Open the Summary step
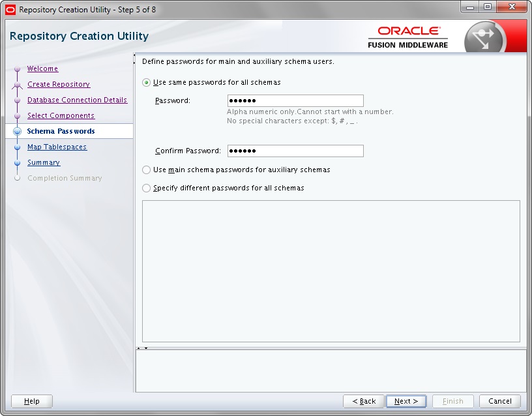The height and width of the screenshot is (416, 532). pos(44,162)
